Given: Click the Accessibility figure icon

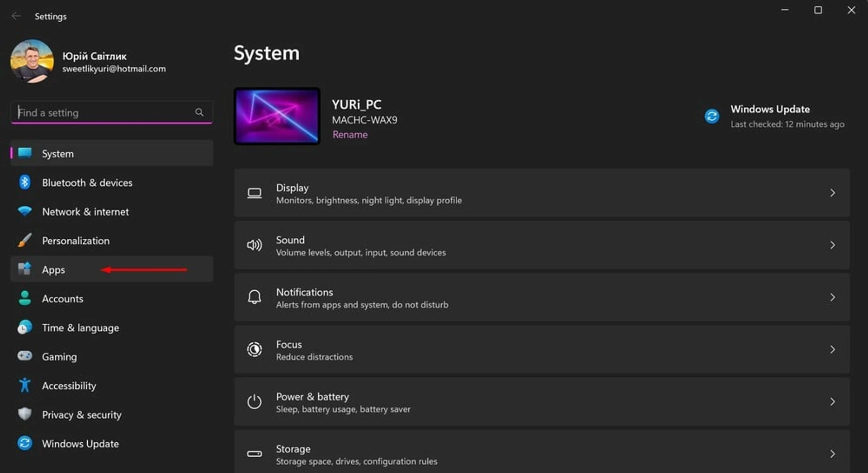Looking at the screenshot, I should (25, 385).
